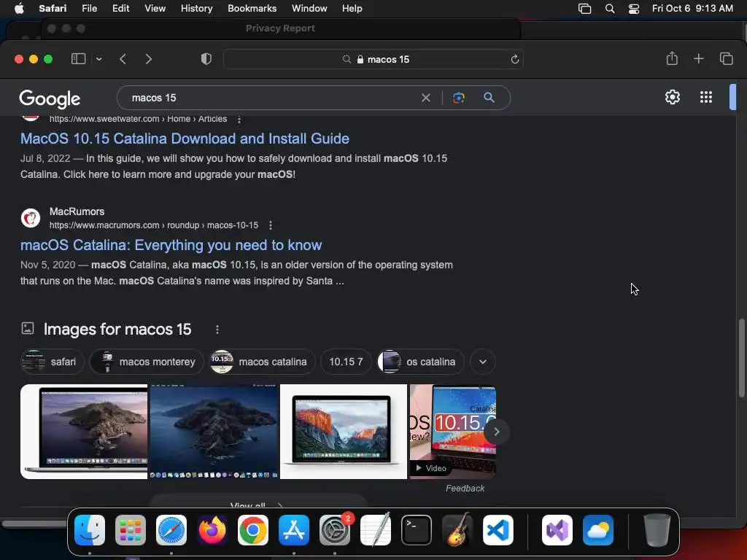Expand more image filter chips
Viewport: 747px width, 560px height.
pyautogui.click(x=483, y=362)
